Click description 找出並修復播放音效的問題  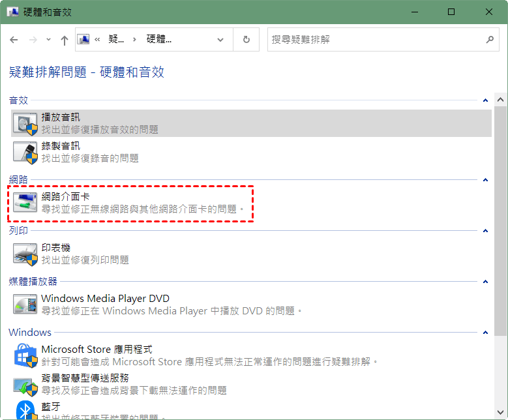100,130
